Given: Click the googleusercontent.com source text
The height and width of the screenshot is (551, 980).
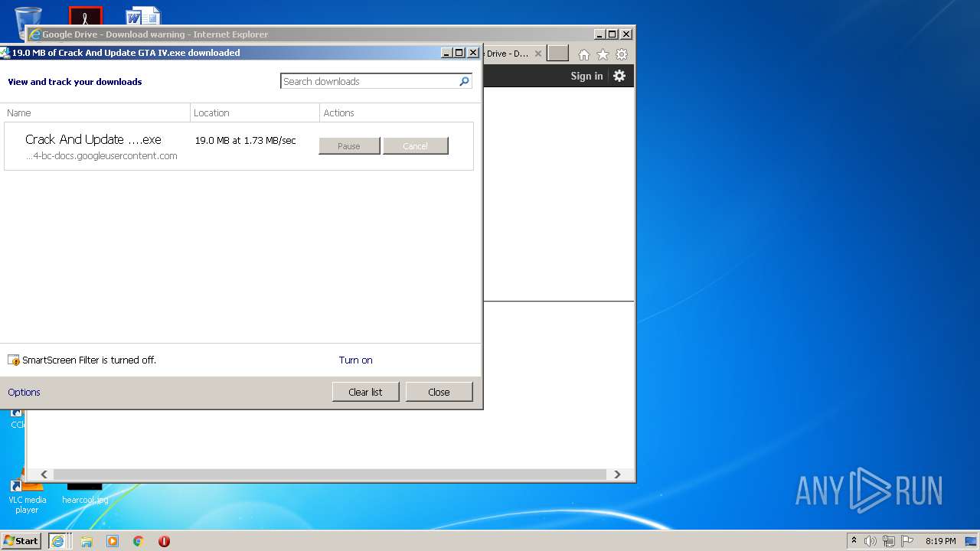Looking at the screenshot, I should click(102, 155).
